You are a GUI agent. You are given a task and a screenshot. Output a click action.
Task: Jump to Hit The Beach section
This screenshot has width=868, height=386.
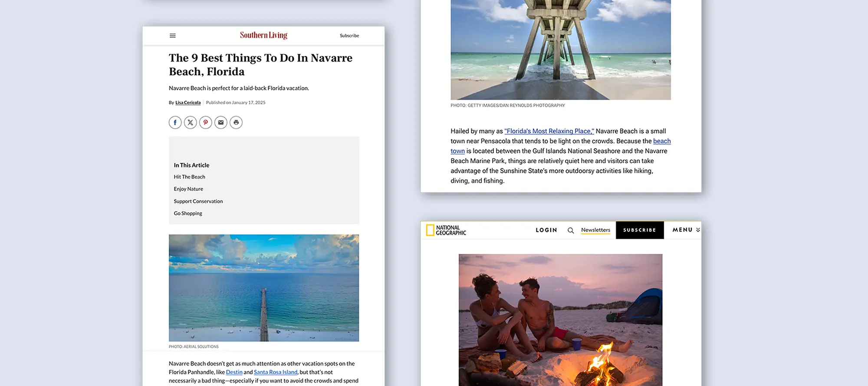189,177
